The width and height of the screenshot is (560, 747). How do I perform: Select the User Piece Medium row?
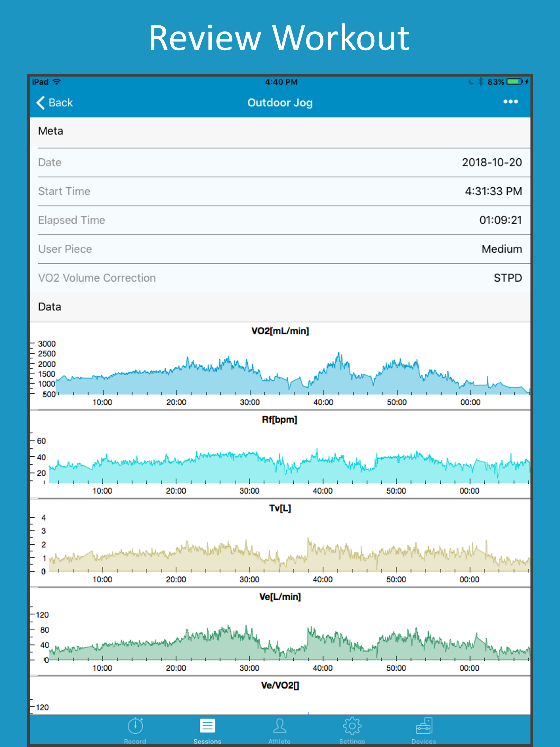pos(280,249)
